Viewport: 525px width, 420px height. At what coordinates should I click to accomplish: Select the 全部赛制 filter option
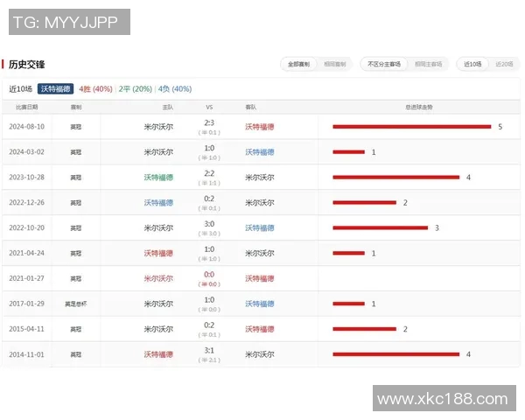(x=299, y=64)
